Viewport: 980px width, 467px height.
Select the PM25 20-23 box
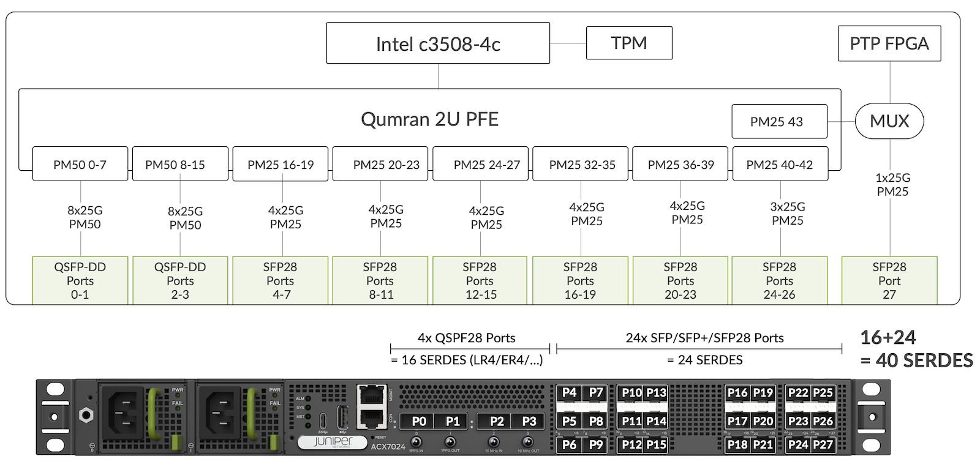tap(380, 164)
